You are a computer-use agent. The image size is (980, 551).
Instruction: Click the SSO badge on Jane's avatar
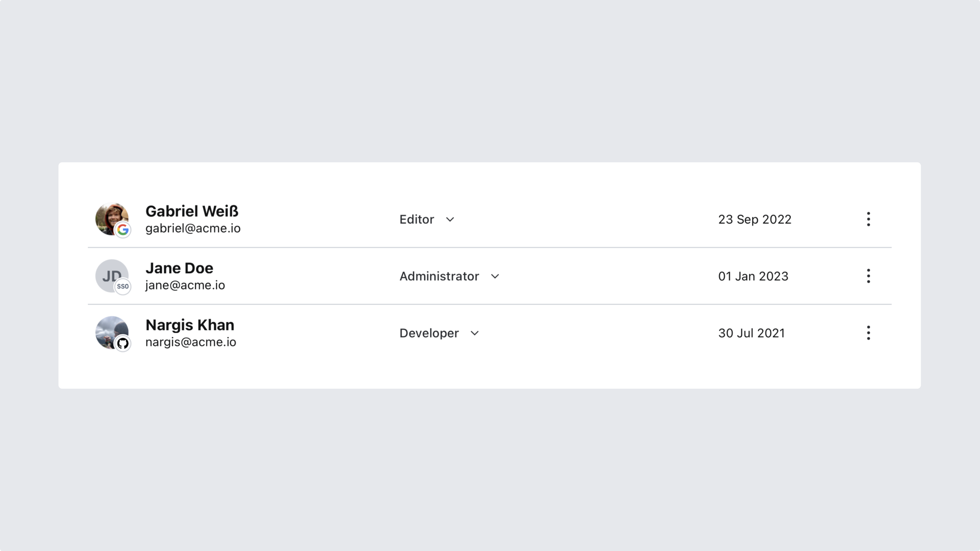[x=122, y=286]
